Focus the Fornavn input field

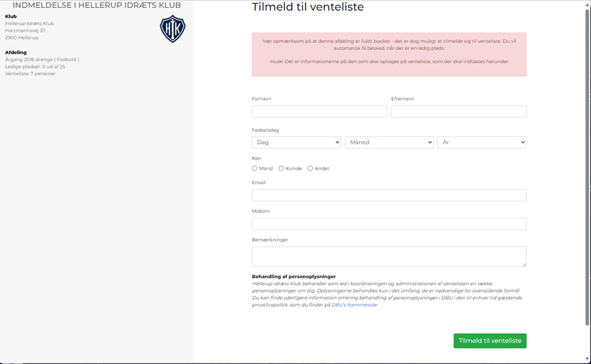[319, 111]
